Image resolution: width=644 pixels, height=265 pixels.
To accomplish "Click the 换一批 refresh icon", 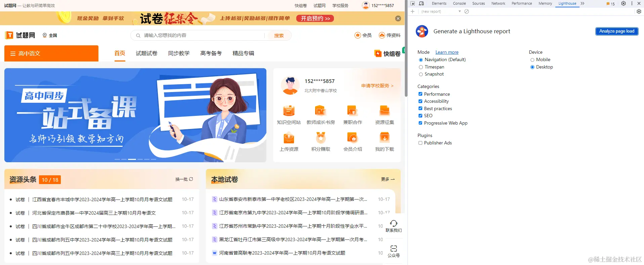I will (x=191, y=179).
